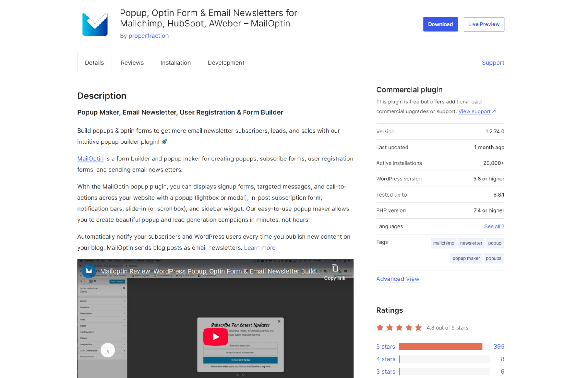Select the Details tab

(94, 63)
